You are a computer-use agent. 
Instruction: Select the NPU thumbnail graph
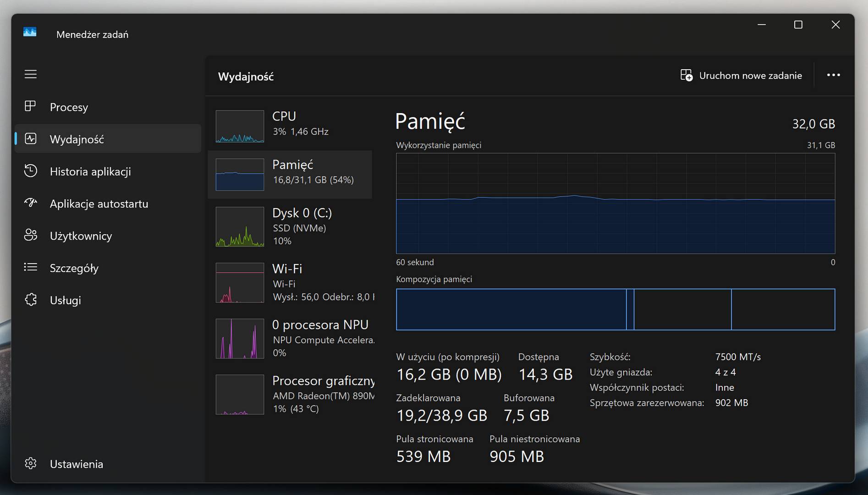[240, 339]
